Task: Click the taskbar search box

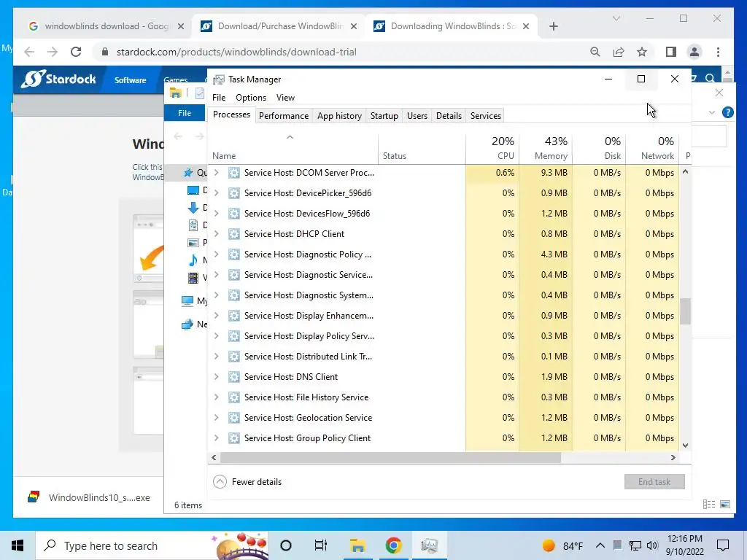Action: (152, 545)
